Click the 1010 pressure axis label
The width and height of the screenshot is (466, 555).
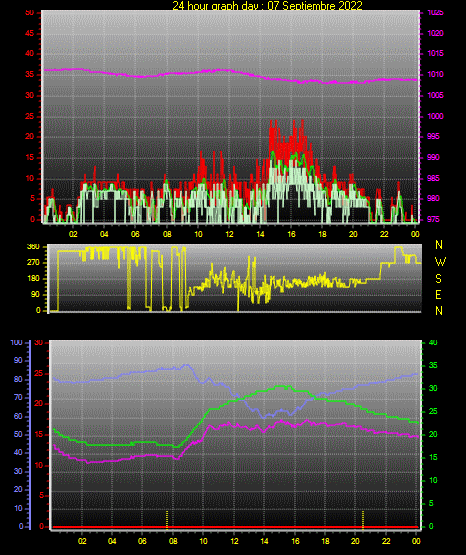(435, 74)
